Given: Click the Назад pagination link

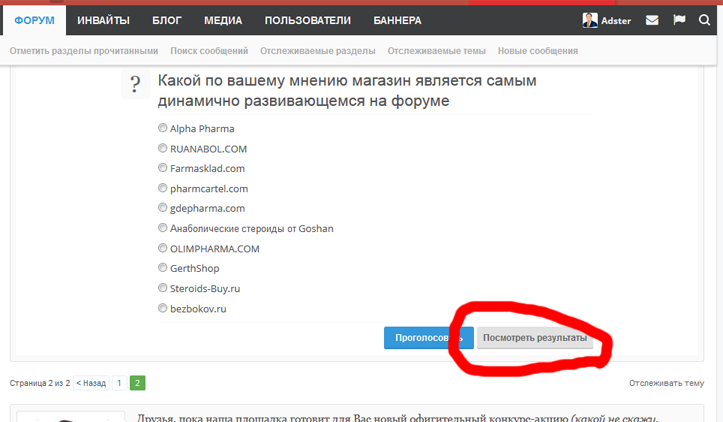Looking at the screenshot, I should coord(91,383).
